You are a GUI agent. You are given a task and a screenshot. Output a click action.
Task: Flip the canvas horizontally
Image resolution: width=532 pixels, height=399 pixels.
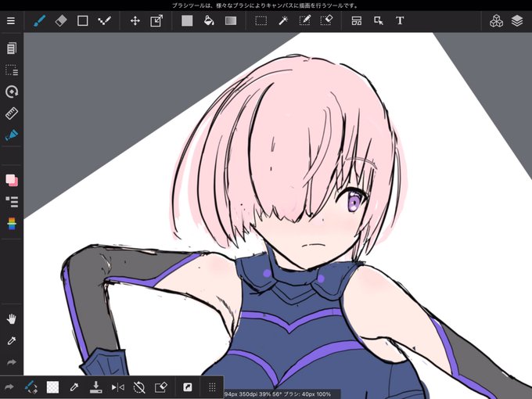click(117, 386)
